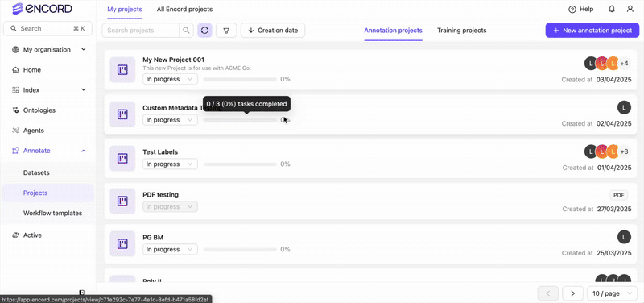Select the Annotation projects tab
Screen dimensions: 644x303
(x=393, y=31)
